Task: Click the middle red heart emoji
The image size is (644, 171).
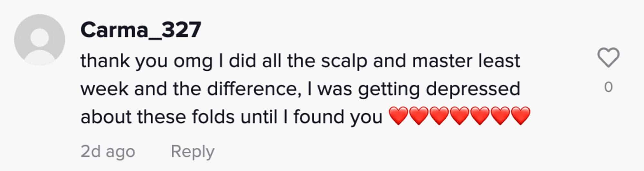Action: coord(459,116)
